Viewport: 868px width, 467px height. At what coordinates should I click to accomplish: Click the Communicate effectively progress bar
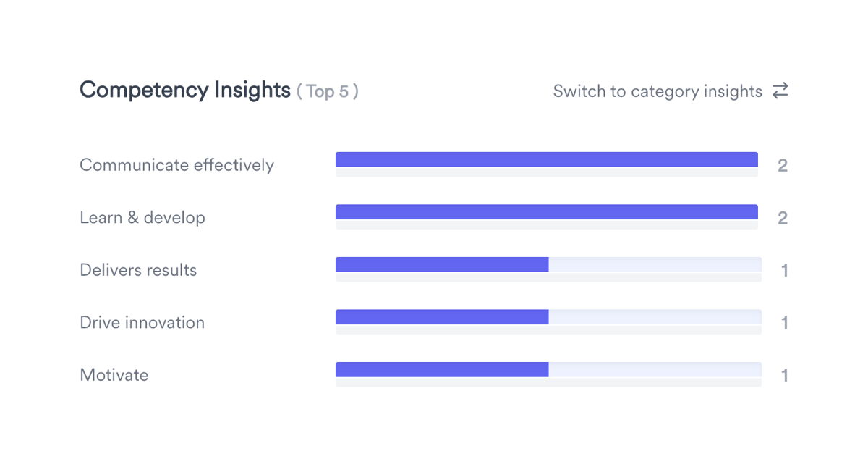[546, 158]
